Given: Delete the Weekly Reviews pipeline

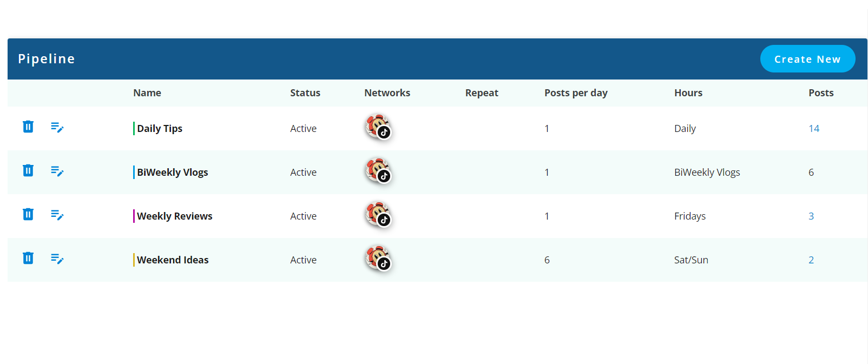Looking at the screenshot, I should 28,214.
